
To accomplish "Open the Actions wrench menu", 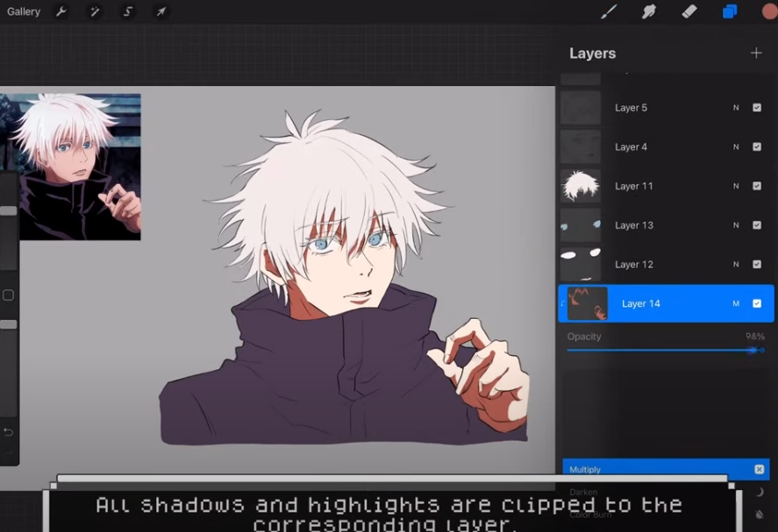I will (x=61, y=11).
